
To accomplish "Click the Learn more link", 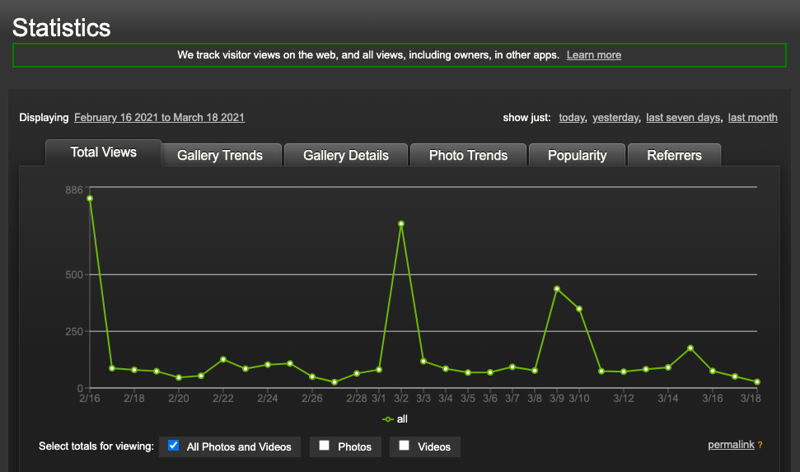I will point(593,55).
